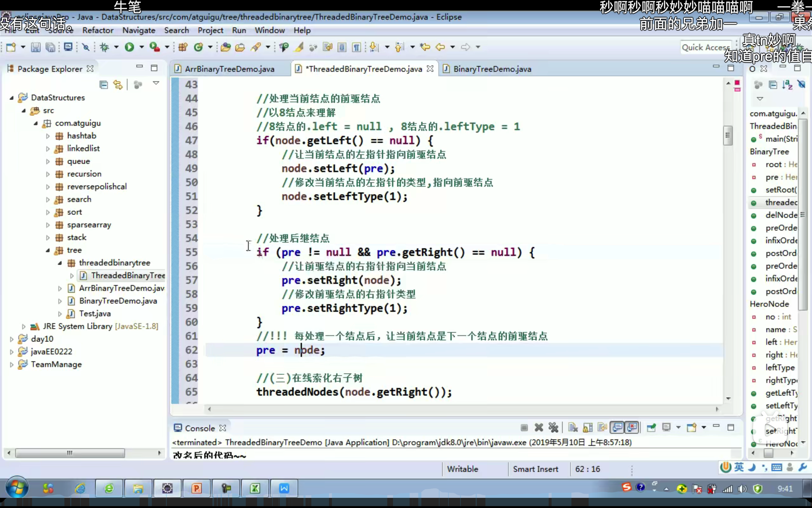Toggle Skip All Breakpoints in toolbar

[x=86, y=47]
